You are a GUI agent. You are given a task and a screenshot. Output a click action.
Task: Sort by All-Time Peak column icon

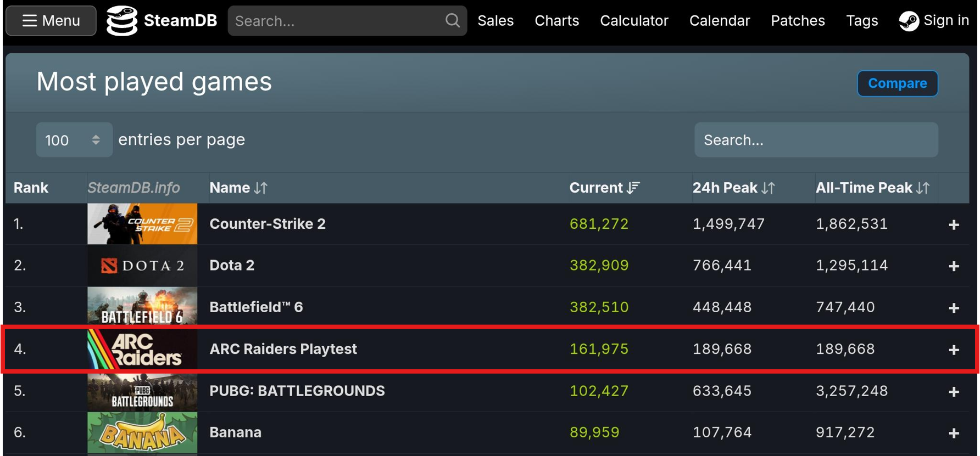tap(923, 188)
